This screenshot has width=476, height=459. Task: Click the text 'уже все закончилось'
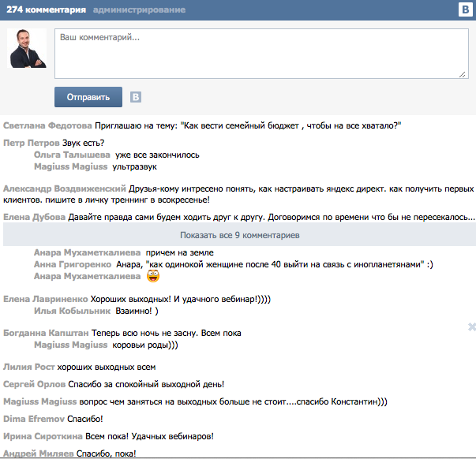point(157,155)
